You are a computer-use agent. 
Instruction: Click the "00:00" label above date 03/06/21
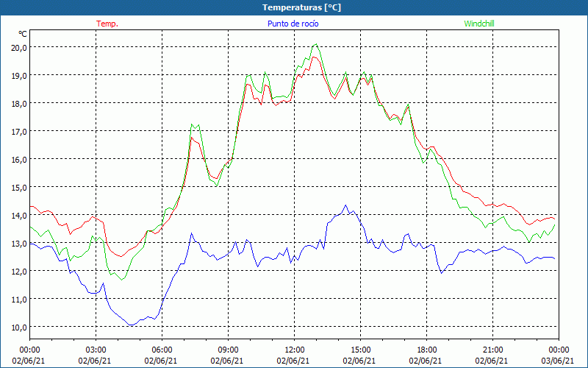point(559,350)
